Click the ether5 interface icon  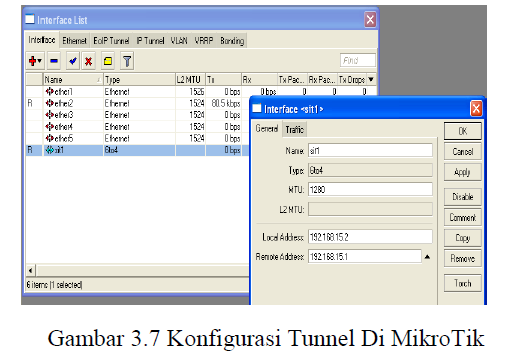tap(50, 138)
